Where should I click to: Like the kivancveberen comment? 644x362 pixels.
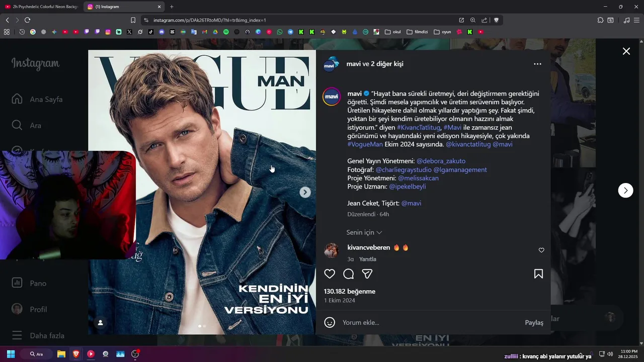pyautogui.click(x=541, y=250)
